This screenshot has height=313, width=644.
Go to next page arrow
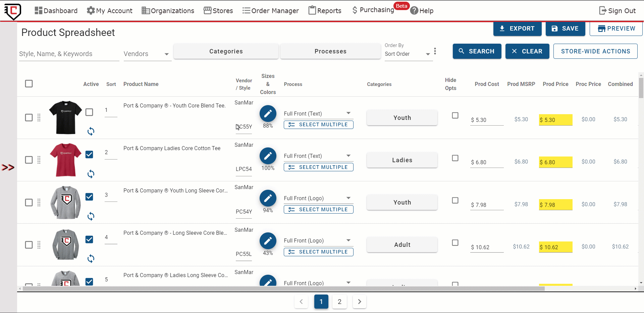(x=360, y=302)
